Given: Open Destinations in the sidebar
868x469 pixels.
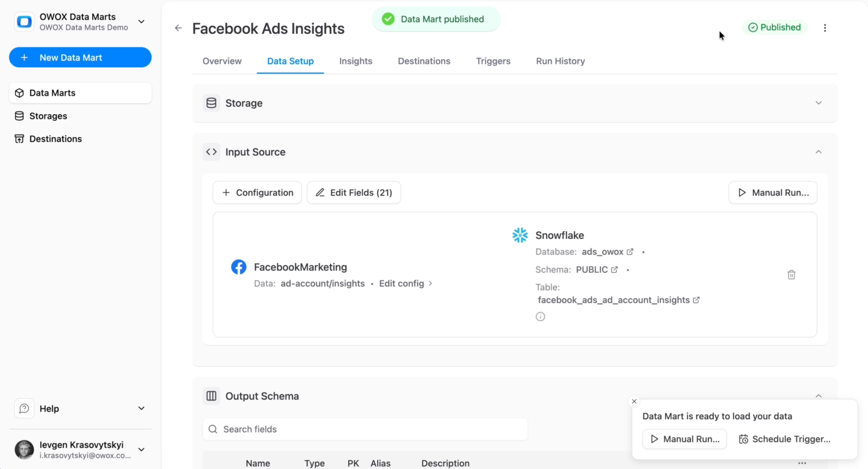Looking at the screenshot, I should coord(80,139).
